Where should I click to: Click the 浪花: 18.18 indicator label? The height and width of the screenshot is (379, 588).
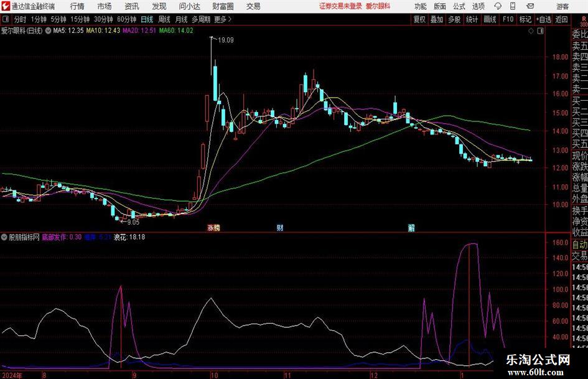(x=129, y=237)
